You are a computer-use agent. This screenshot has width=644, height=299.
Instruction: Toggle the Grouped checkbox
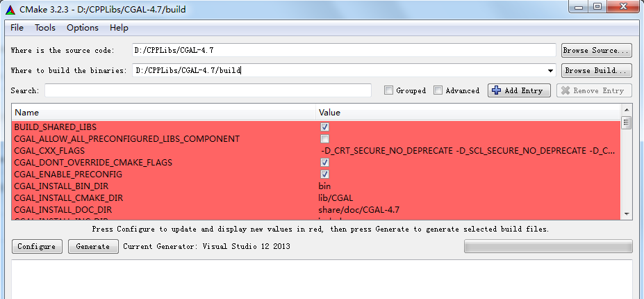pyautogui.click(x=388, y=90)
